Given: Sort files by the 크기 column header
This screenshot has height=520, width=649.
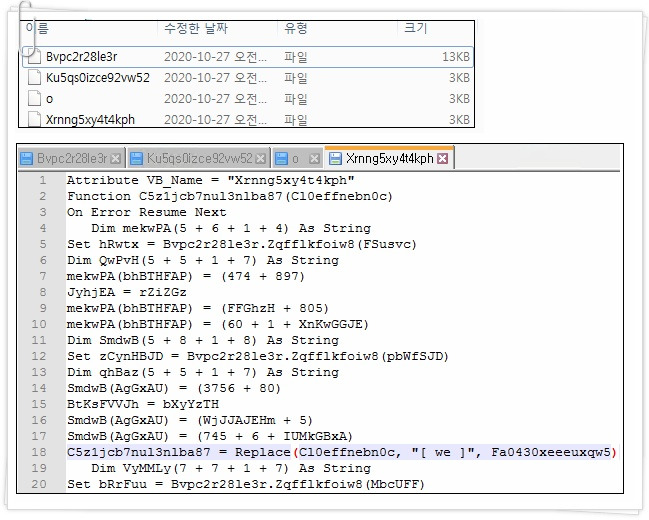Looking at the screenshot, I should pyautogui.click(x=416, y=28).
